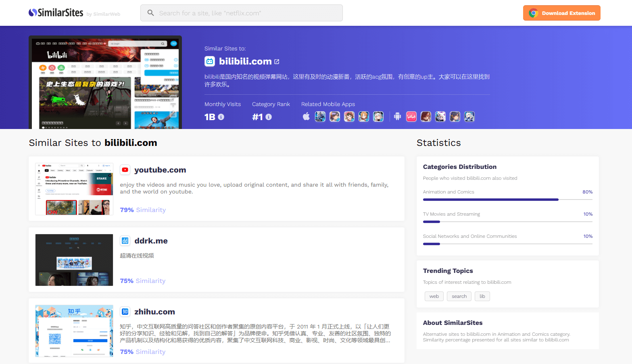Click the Categories Distribution heading
Screen dimensions: 632x364
(x=460, y=167)
